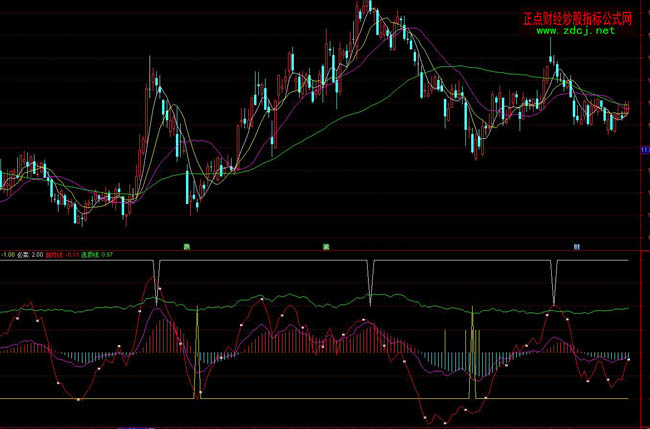
Task: Click the blue marker icon on the right
Action: (x=576, y=245)
